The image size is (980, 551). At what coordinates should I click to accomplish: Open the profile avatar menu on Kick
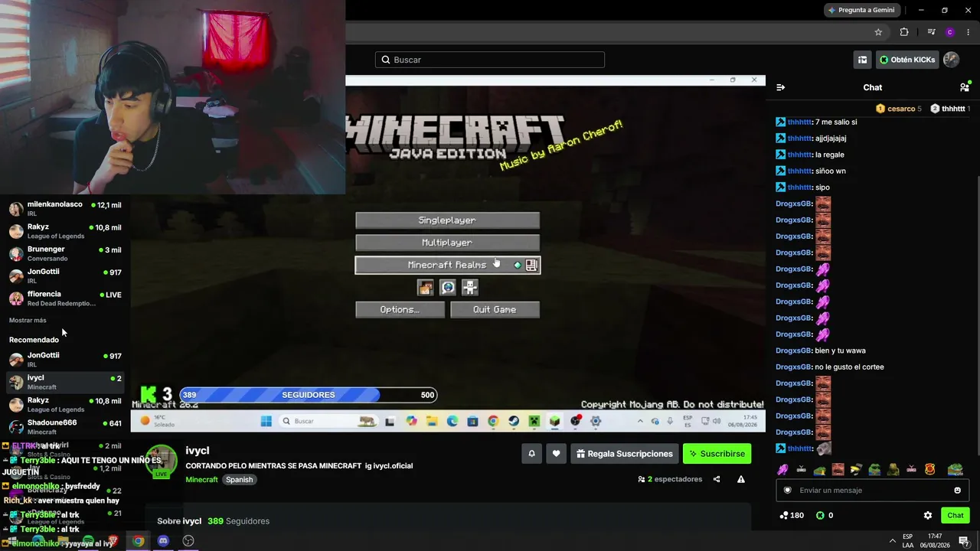[951, 60]
